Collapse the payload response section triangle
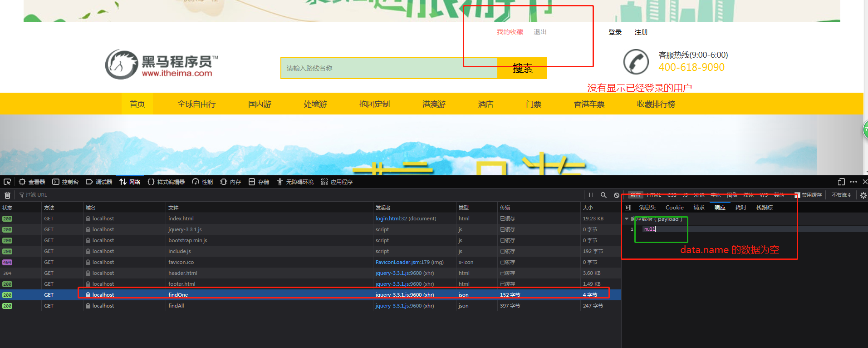The height and width of the screenshot is (348, 868). [627, 219]
